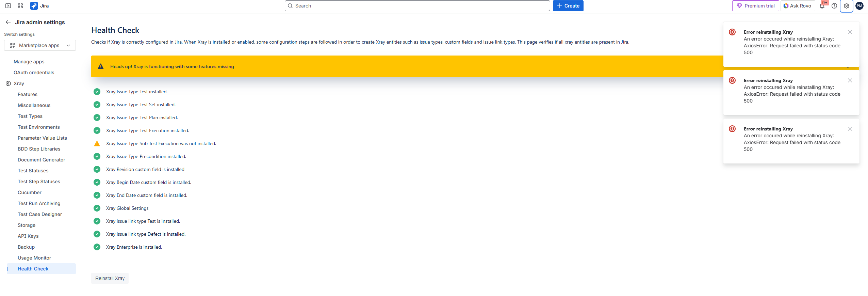Screen dimensions: 868x296
Task: Open the help question mark icon
Action: point(834,6)
